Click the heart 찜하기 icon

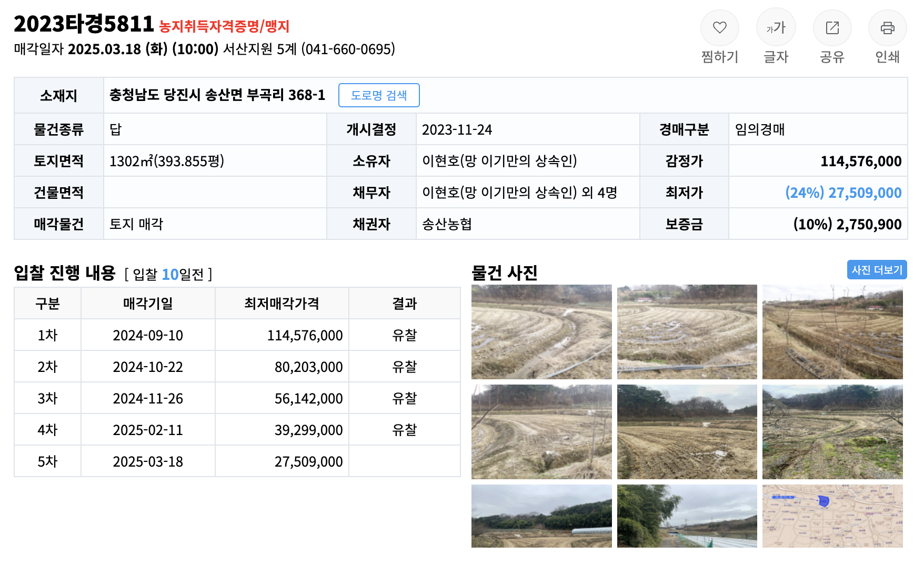(x=719, y=28)
